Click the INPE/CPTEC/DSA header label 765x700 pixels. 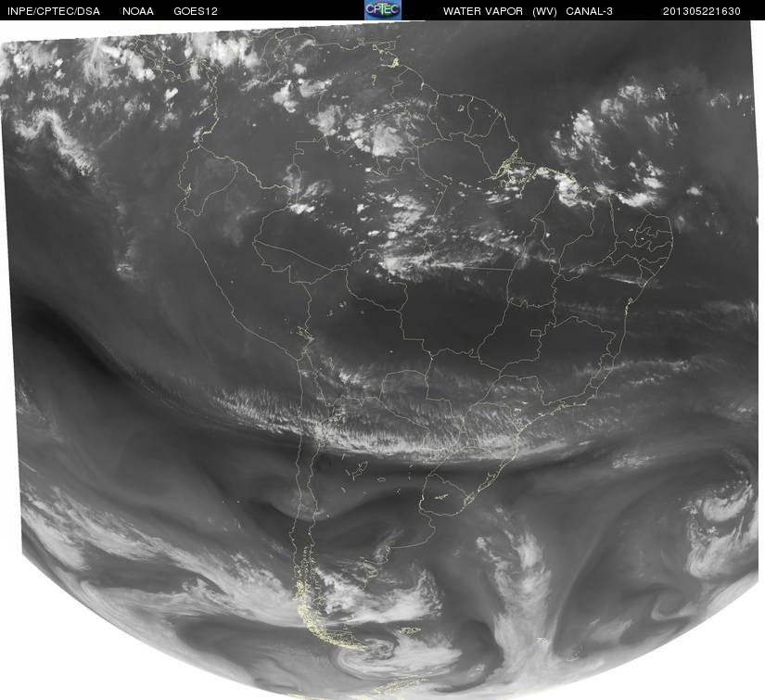[54, 11]
